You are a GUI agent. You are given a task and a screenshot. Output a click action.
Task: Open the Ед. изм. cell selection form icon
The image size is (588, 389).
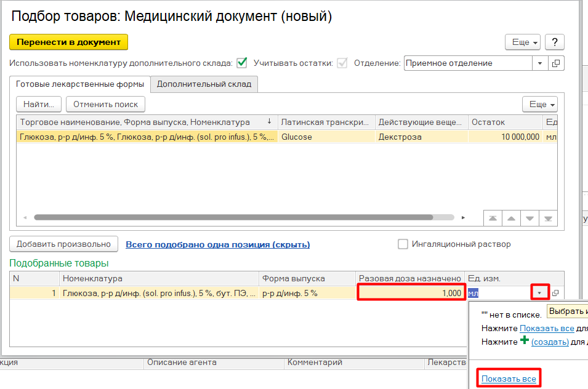[555, 293]
